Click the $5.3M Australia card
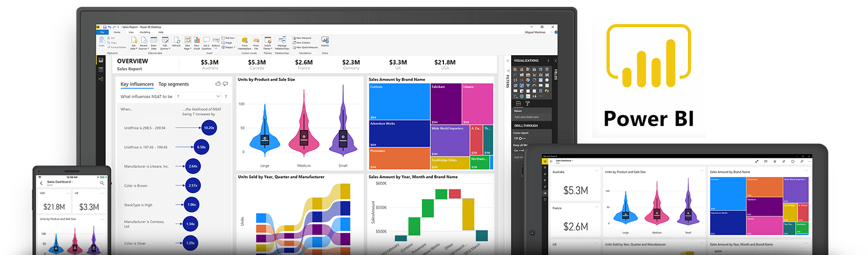This screenshot has height=255, width=868. click(210, 64)
